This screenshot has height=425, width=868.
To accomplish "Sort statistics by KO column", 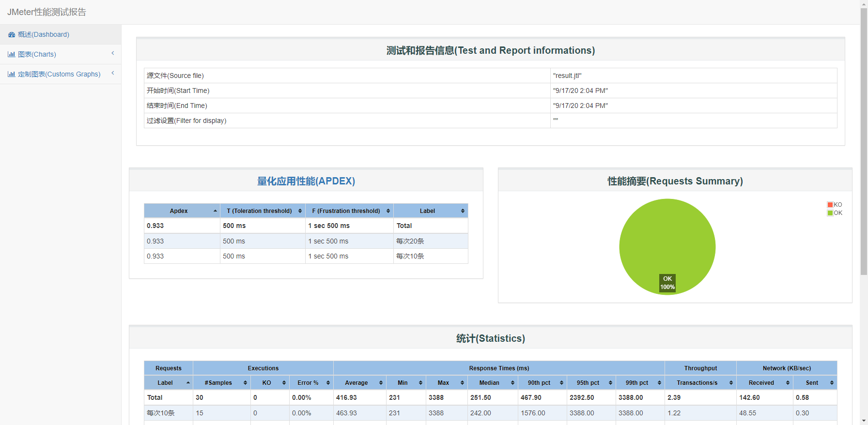I will 270,383.
